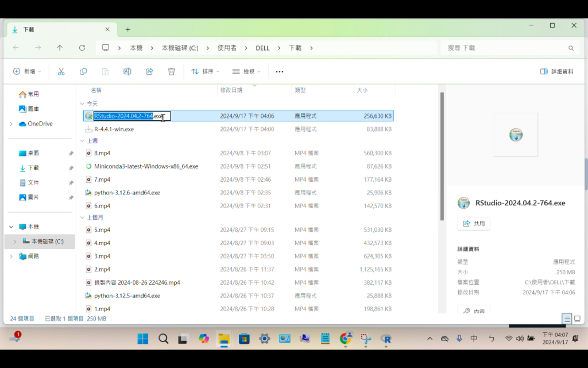The image size is (588, 368).
Task: Click the microphone tray icon
Action: (459, 338)
